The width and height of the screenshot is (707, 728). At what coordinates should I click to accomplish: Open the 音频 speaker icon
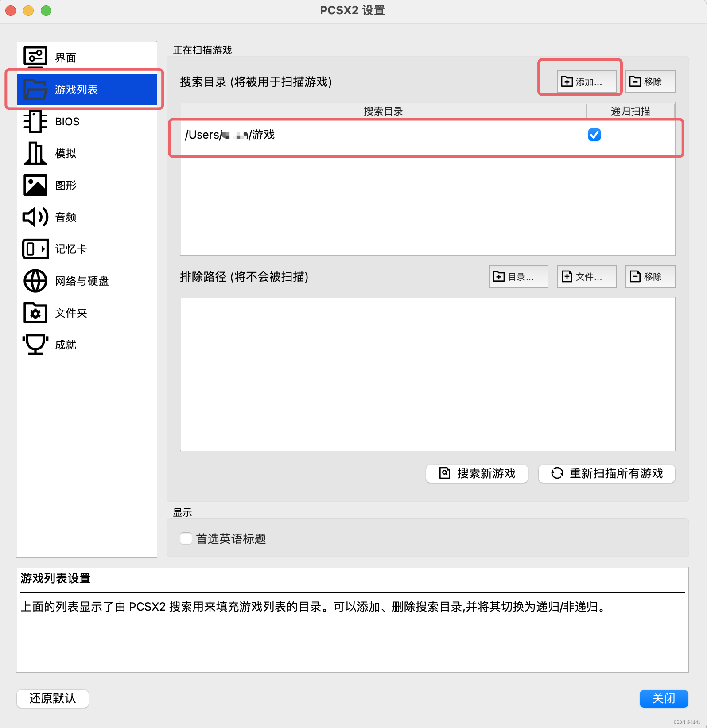(x=35, y=217)
